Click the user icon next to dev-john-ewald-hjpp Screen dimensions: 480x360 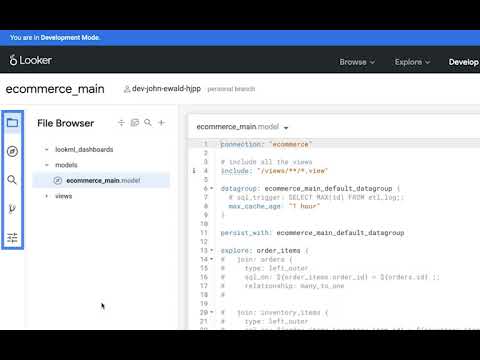(x=127, y=89)
